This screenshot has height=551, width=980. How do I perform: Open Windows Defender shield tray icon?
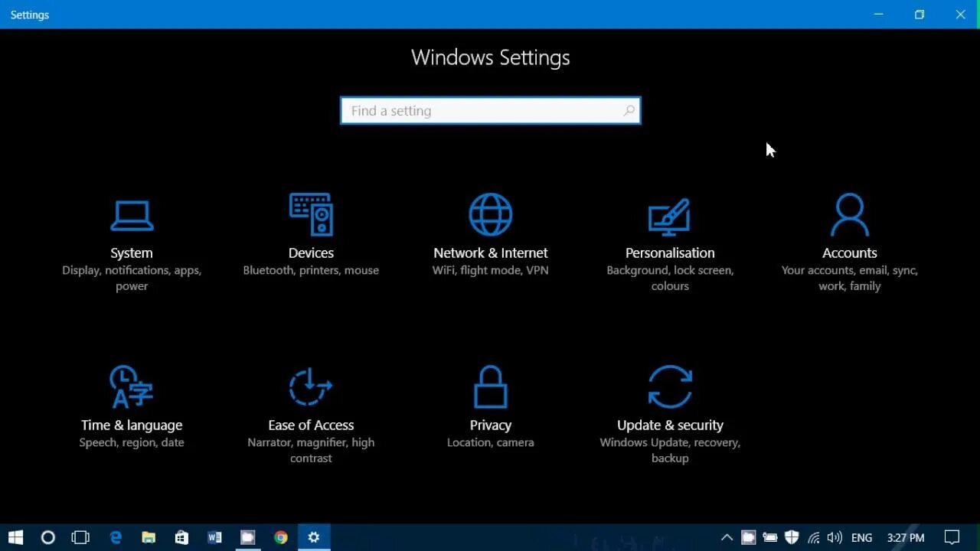[792, 538]
